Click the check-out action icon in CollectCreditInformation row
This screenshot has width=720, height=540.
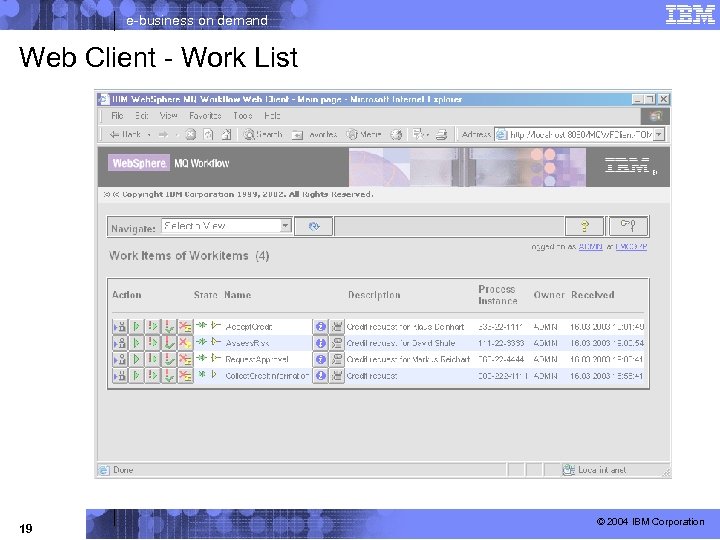coord(120,376)
